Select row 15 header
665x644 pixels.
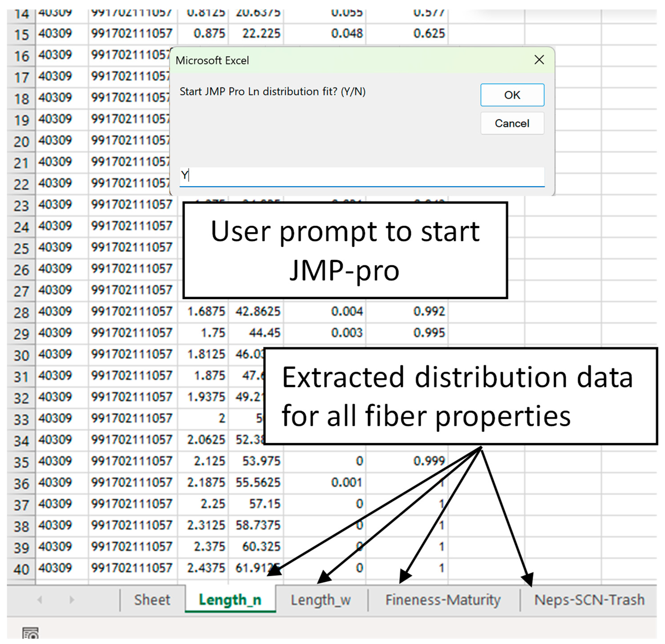click(21, 34)
